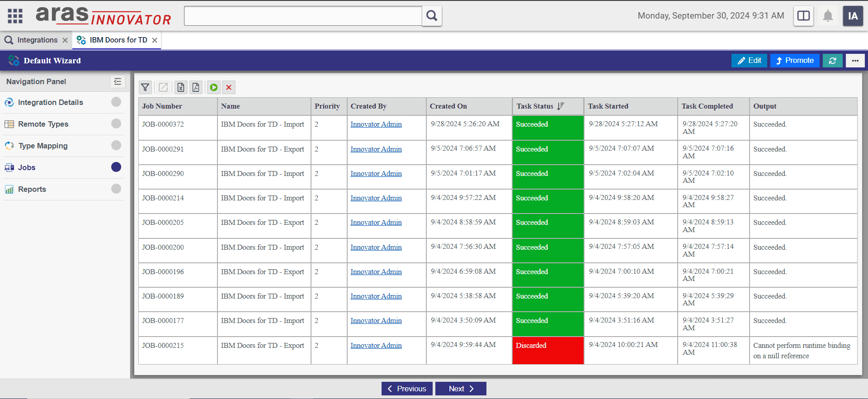Click the Integration Details status circle
This screenshot has height=399, width=868.
tap(116, 102)
